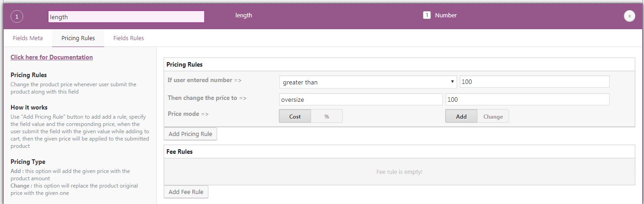Choose Change pricing type toggle
The width and height of the screenshot is (644, 204).
493,116
